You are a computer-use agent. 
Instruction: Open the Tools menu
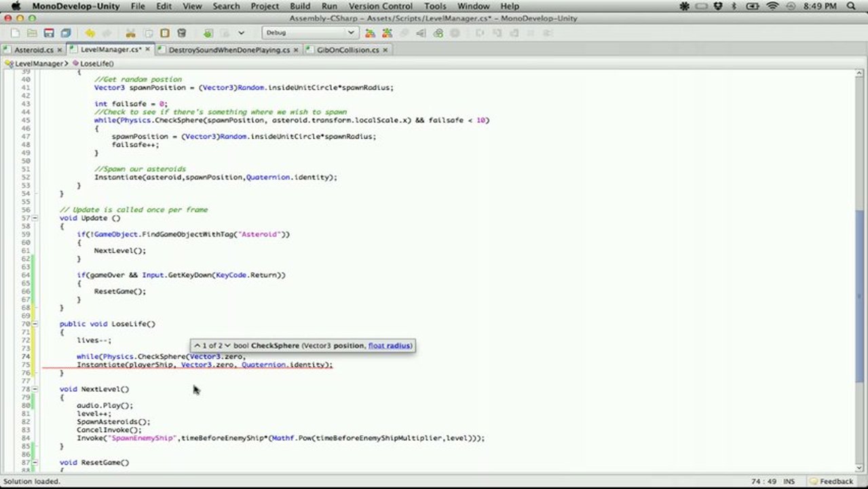point(435,6)
